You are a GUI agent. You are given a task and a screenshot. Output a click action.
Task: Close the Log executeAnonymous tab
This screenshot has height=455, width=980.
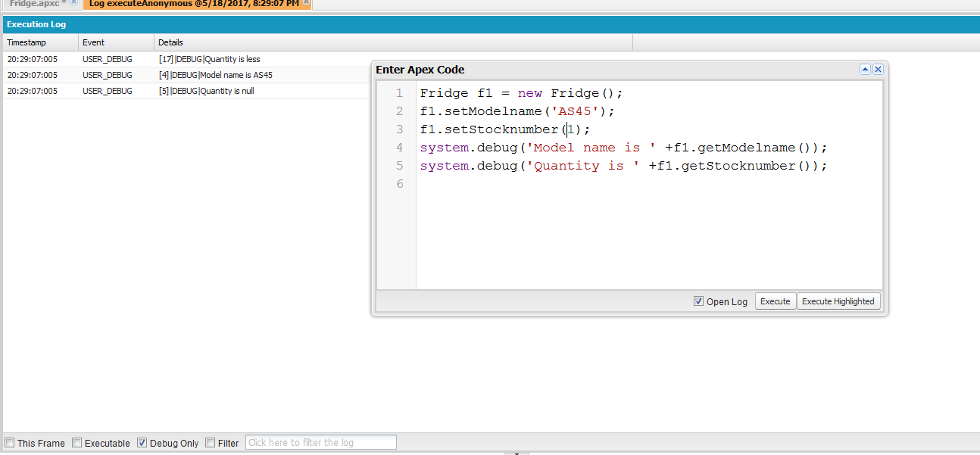click(x=306, y=3)
